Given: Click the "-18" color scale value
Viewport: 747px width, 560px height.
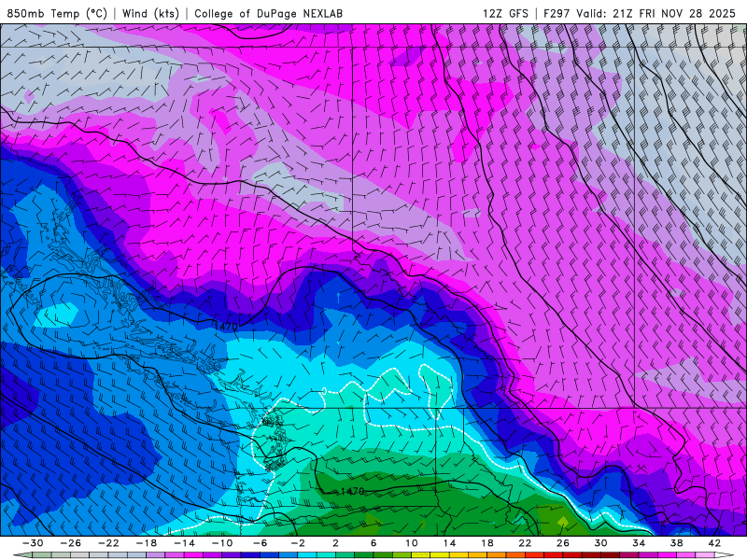Looking at the screenshot, I should tap(147, 543).
